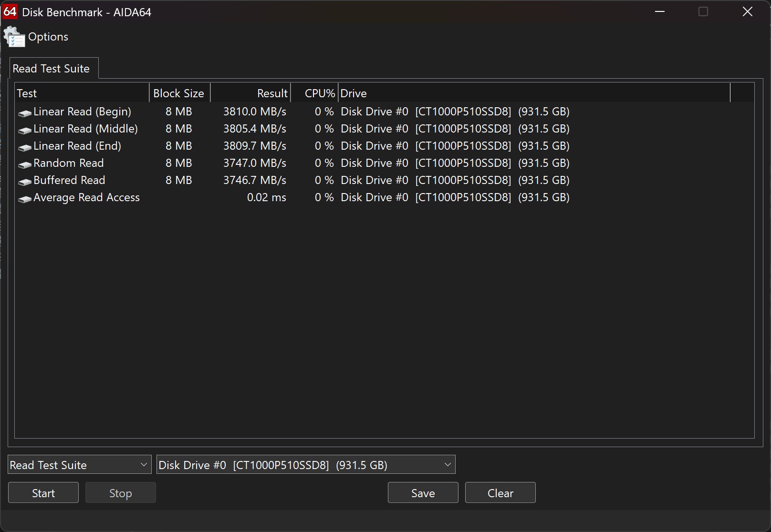Image resolution: width=771 pixels, height=532 pixels.
Task: Select the Random Read drive icon
Action: click(x=25, y=164)
